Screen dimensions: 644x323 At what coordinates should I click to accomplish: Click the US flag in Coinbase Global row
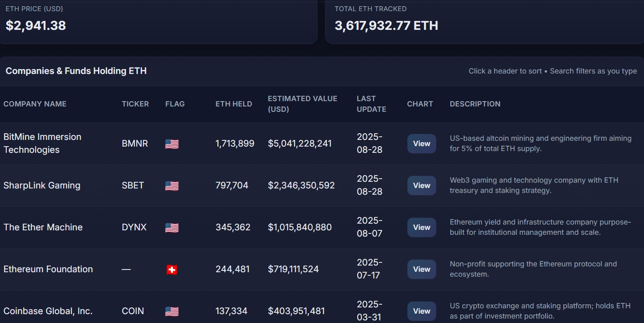pyautogui.click(x=172, y=311)
